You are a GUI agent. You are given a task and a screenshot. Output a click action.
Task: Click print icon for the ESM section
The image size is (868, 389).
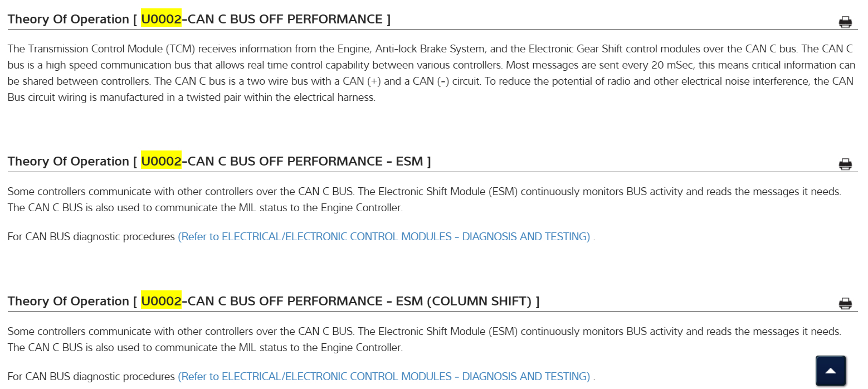[x=845, y=164]
